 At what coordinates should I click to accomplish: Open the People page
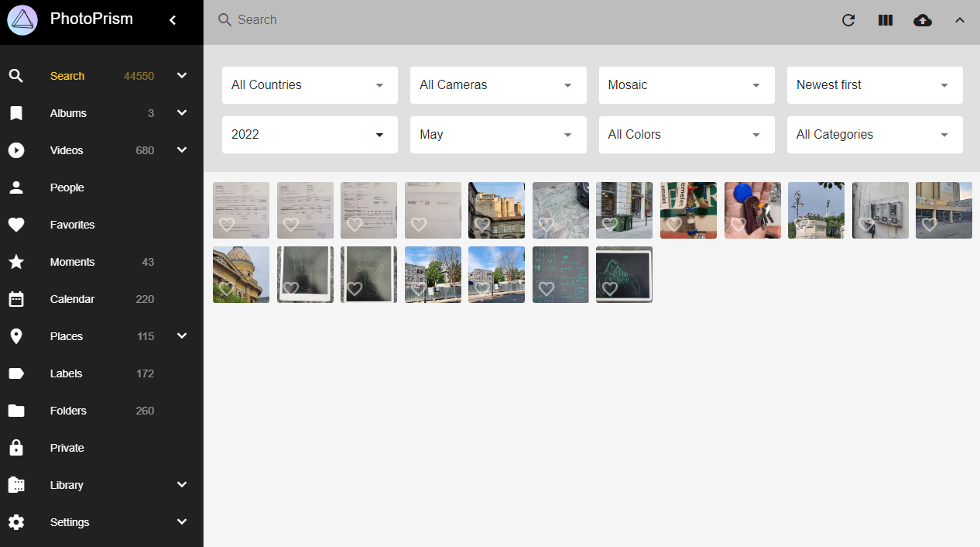coord(67,187)
